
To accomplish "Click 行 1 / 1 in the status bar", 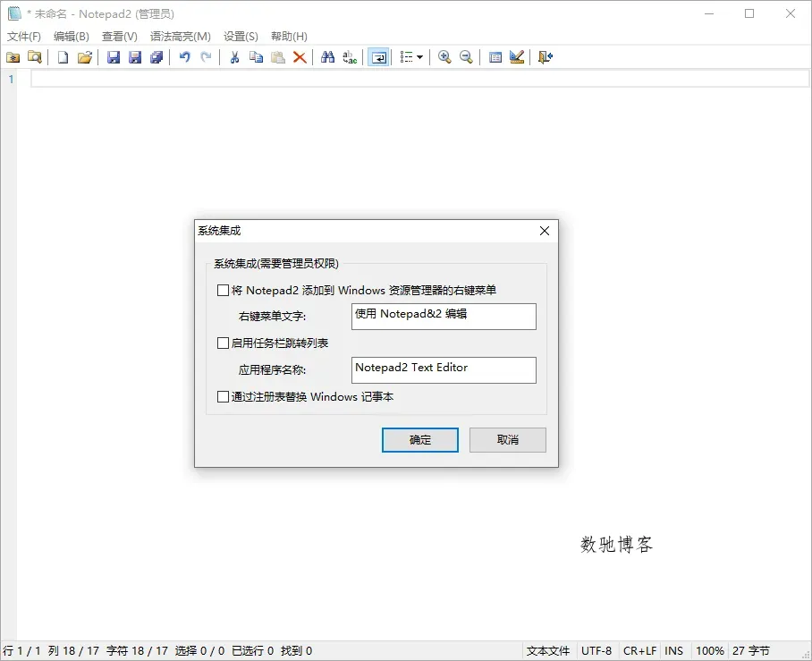I will point(21,650).
